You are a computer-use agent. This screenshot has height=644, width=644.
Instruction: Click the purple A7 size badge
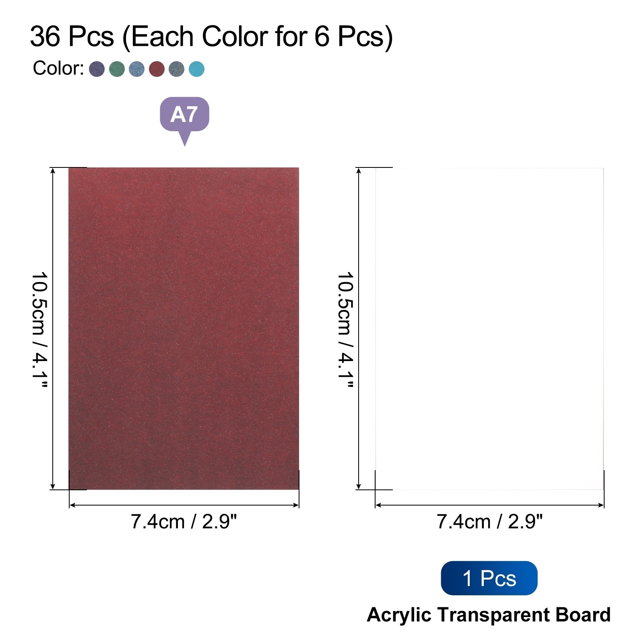coord(184,115)
